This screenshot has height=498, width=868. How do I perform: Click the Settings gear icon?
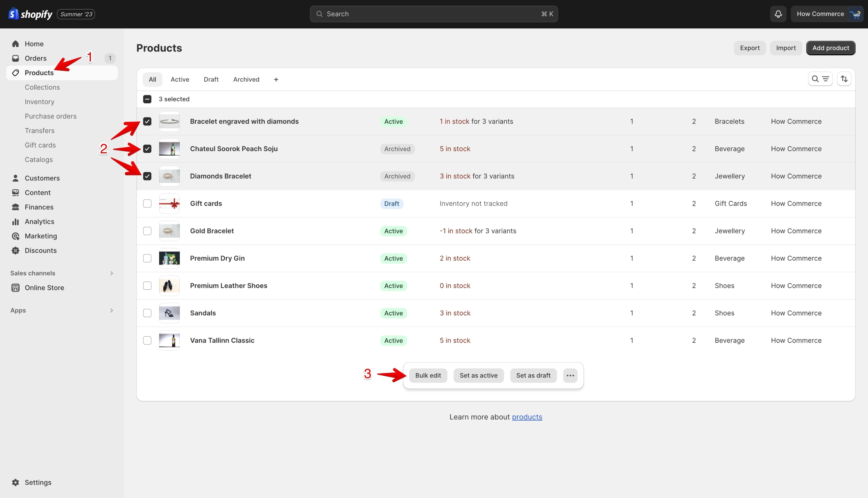(x=15, y=482)
